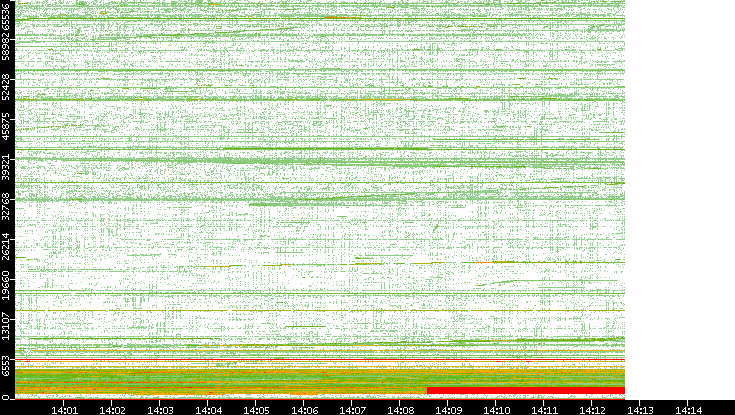The image size is (735, 415).
Task: Click the 14:12 time axis label
Action: click(x=592, y=410)
